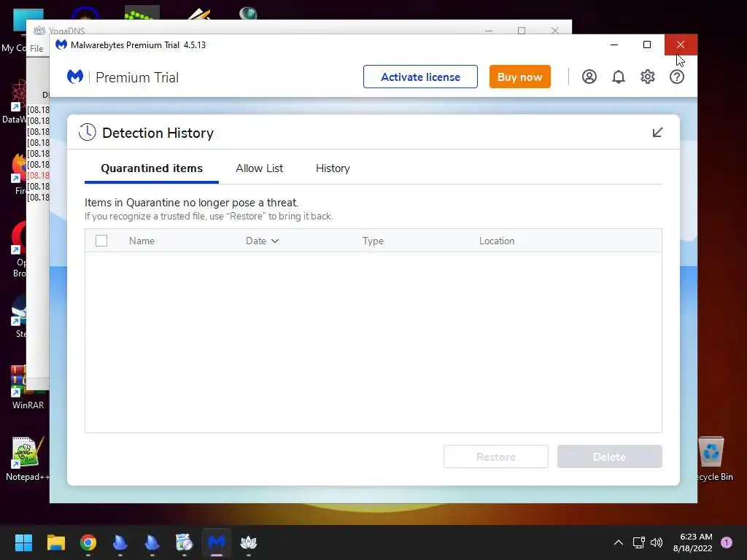This screenshot has height=560, width=747.
Task: Open Malwarebytes settings gear
Action: (x=648, y=77)
